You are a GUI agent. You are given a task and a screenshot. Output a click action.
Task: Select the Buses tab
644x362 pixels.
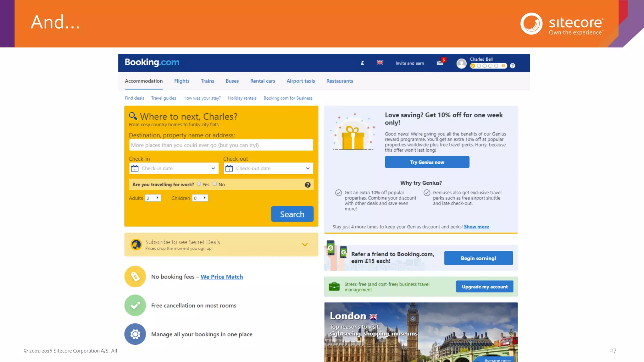tap(232, 81)
